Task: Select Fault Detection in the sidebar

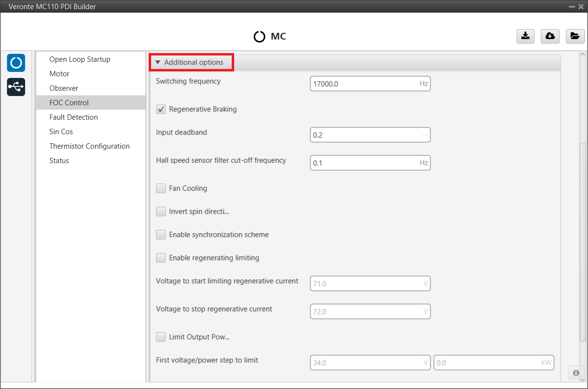Action: point(73,117)
